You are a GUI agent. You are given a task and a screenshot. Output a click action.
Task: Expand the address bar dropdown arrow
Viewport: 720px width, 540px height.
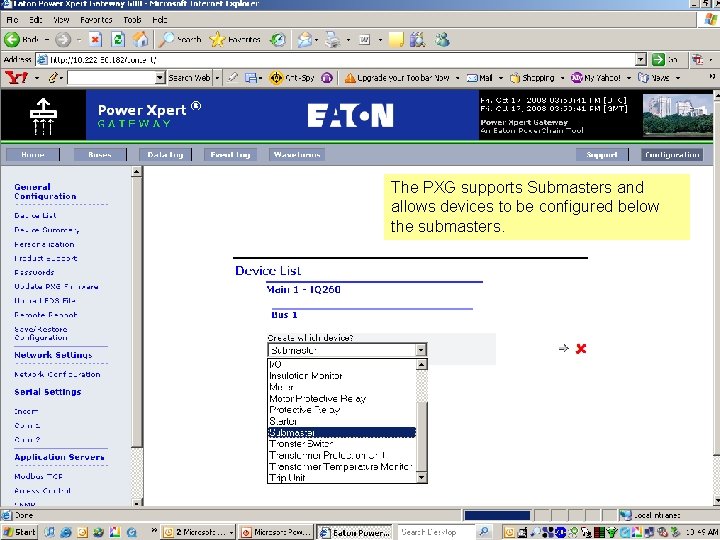coord(641,59)
